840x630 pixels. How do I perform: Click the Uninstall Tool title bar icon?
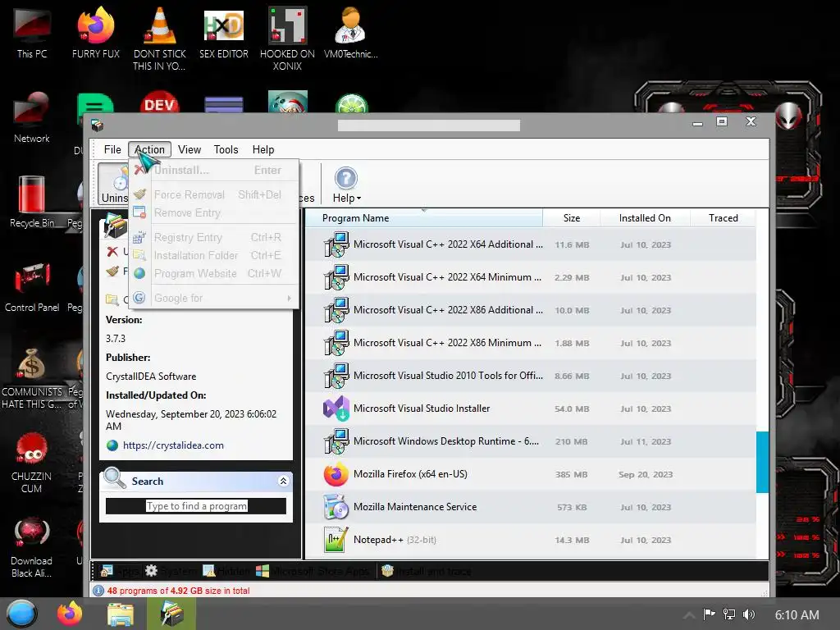97,126
